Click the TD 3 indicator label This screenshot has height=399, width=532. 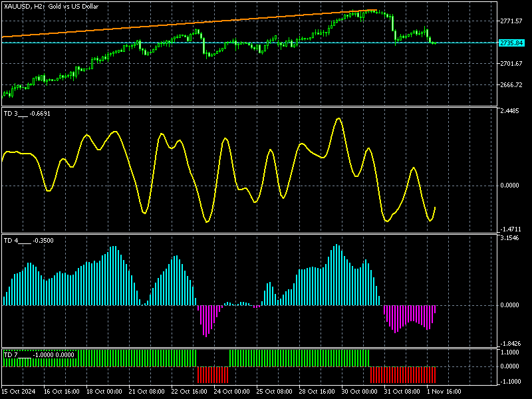(x=27, y=114)
